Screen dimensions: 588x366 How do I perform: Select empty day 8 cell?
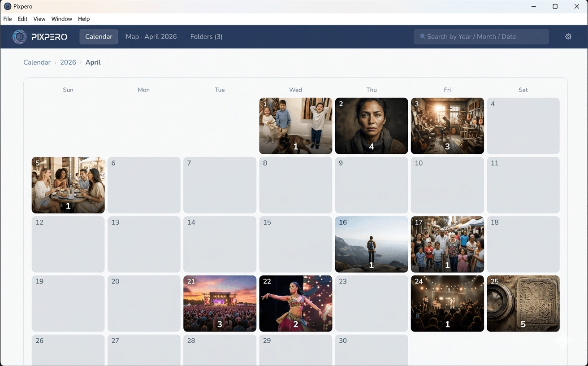coord(296,185)
